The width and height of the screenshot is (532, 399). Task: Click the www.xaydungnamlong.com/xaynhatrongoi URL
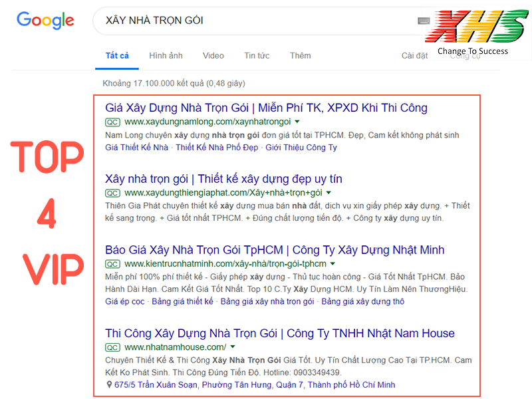[x=207, y=122]
